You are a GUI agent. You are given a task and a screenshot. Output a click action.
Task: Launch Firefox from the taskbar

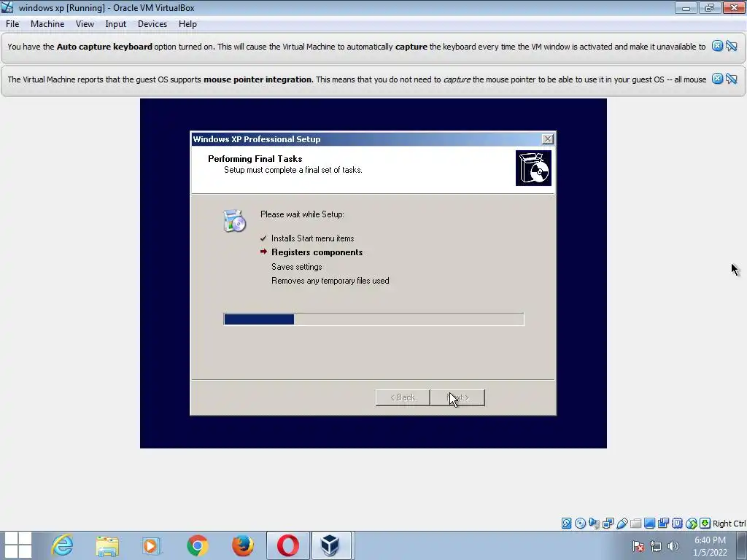[242, 545]
